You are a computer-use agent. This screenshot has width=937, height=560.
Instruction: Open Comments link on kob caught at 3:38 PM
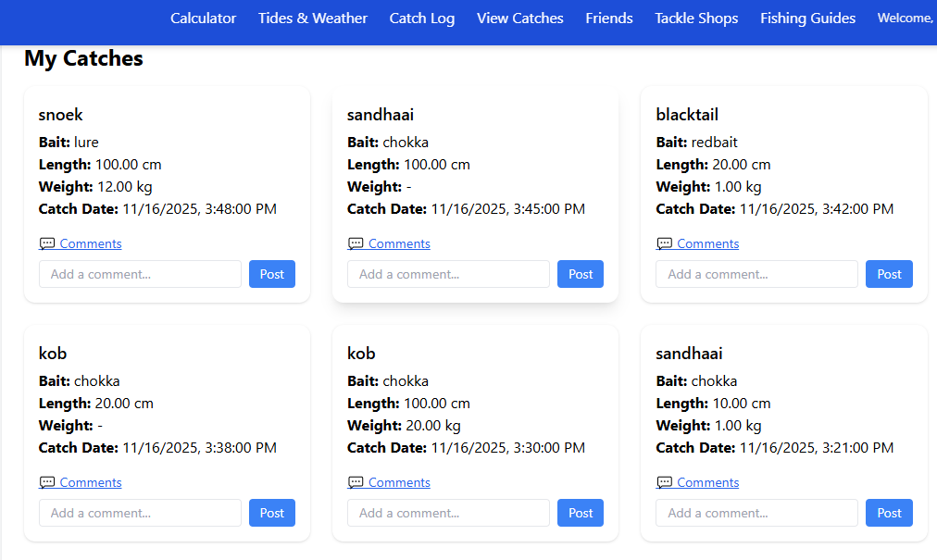pyautogui.click(x=91, y=482)
